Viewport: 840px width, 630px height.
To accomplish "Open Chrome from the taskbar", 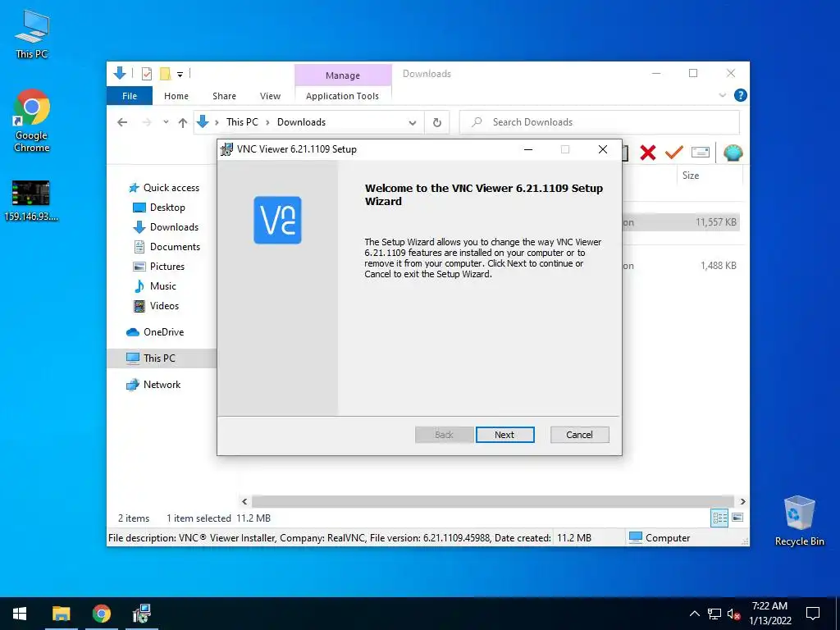I will [101, 614].
